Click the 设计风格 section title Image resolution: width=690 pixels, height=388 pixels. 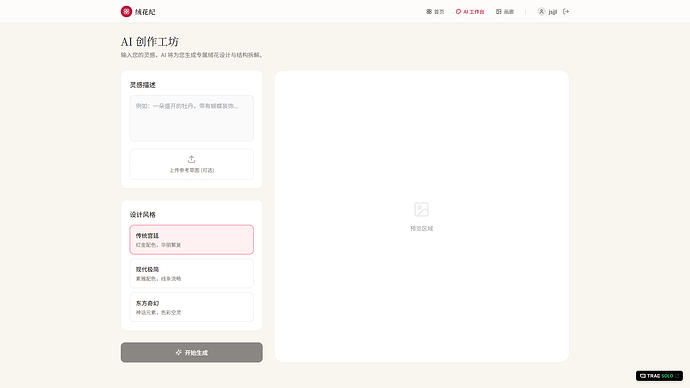point(143,215)
